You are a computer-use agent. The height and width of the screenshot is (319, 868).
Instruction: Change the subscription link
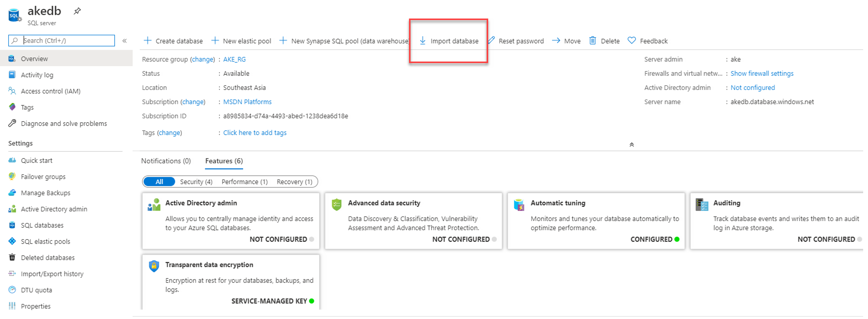(x=193, y=102)
